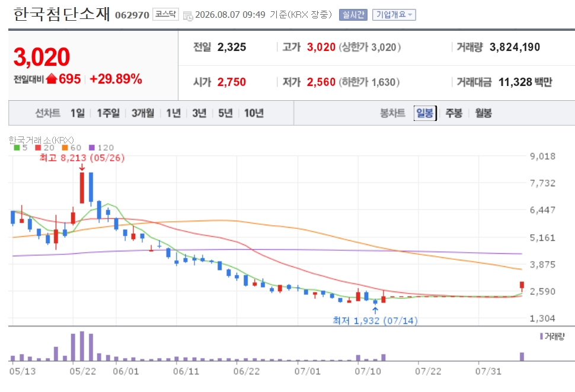Select the 1일 line chart period
This screenshot has height=392, width=575.
(x=78, y=113)
